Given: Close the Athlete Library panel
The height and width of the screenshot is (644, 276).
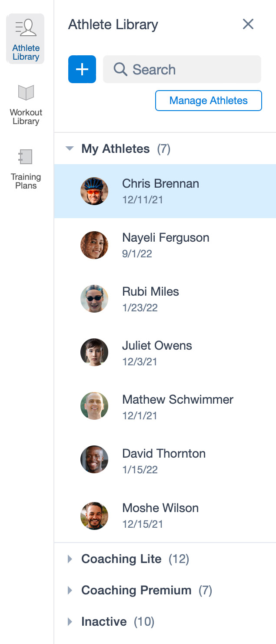Looking at the screenshot, I should 248,24.
